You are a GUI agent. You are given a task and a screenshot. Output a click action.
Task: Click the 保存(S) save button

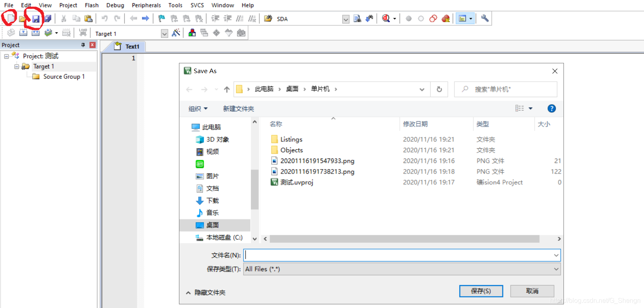coord(481,291)
